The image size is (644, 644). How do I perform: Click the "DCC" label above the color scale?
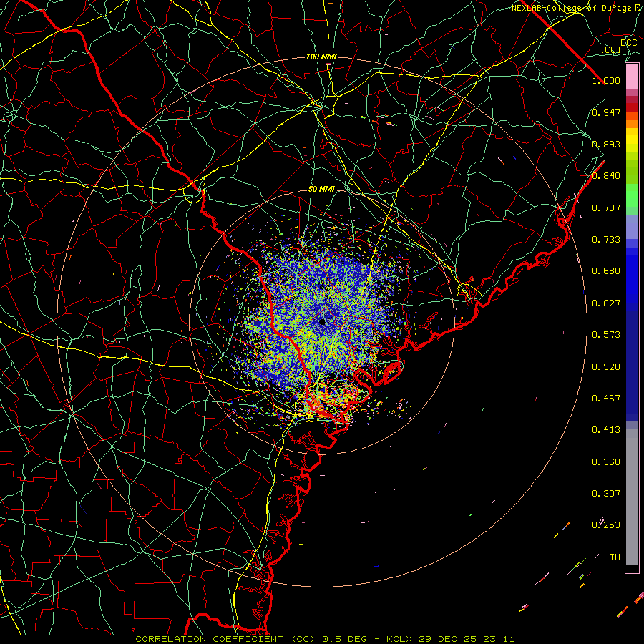tap(628, 43)
